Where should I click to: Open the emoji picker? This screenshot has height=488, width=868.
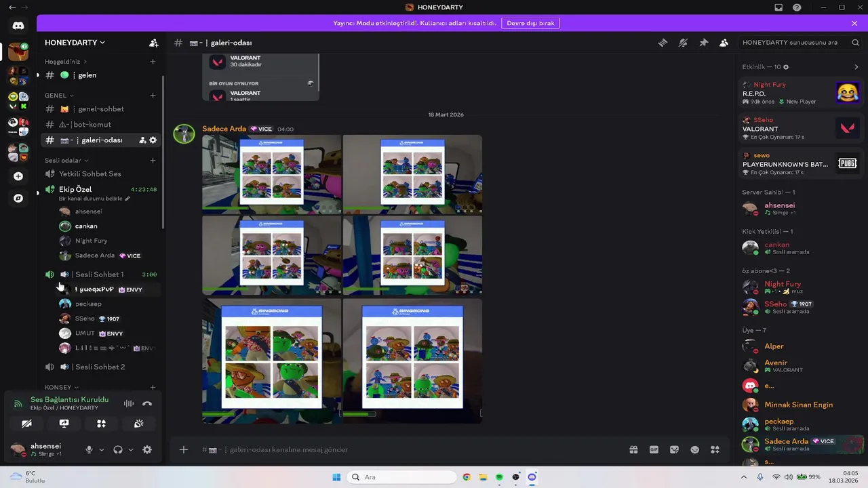[694, 449]
